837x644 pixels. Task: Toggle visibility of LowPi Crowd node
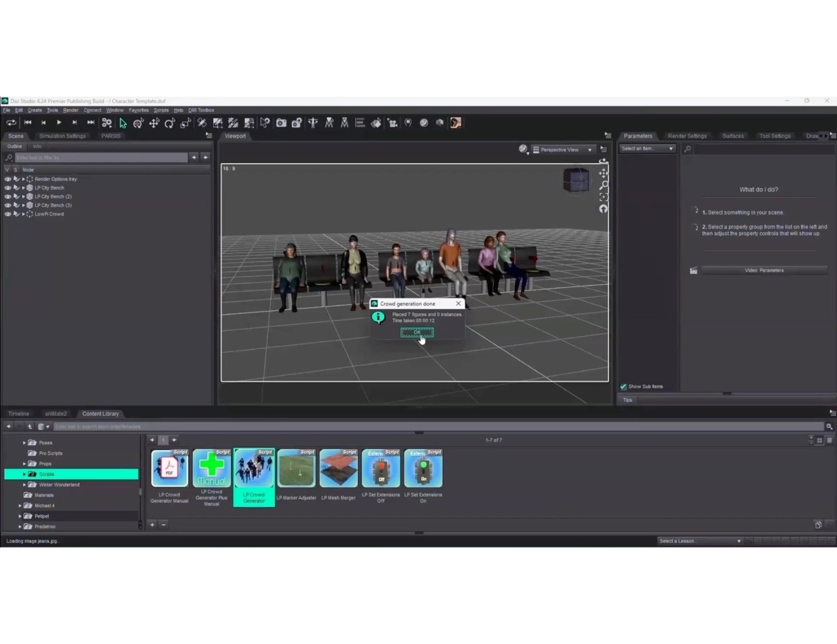point(7,214)
